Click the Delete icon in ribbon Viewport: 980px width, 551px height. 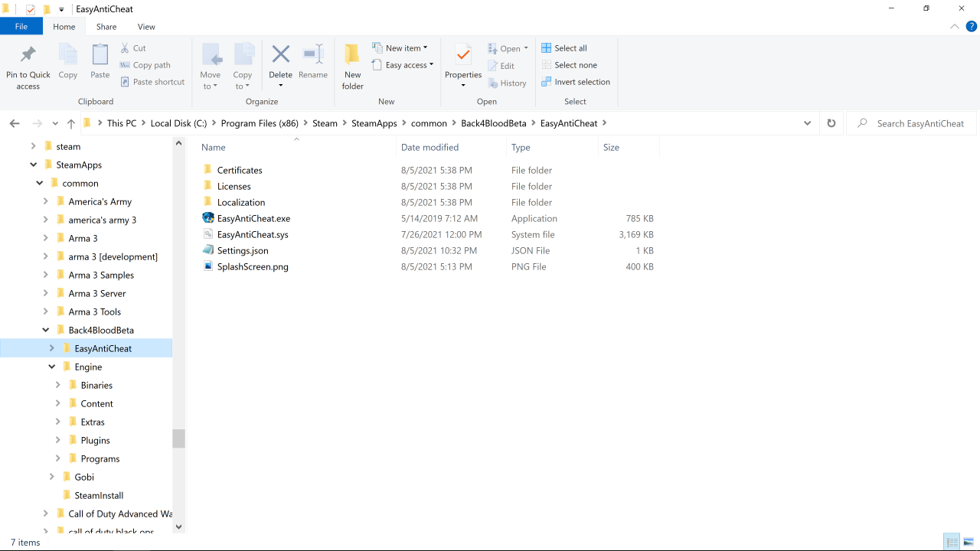[x=280, y=55]
